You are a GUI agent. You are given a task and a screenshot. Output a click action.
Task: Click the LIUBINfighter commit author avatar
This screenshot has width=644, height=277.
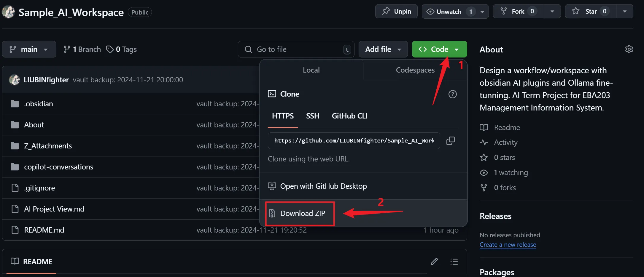pyautogui.click(x=14, y=80)
